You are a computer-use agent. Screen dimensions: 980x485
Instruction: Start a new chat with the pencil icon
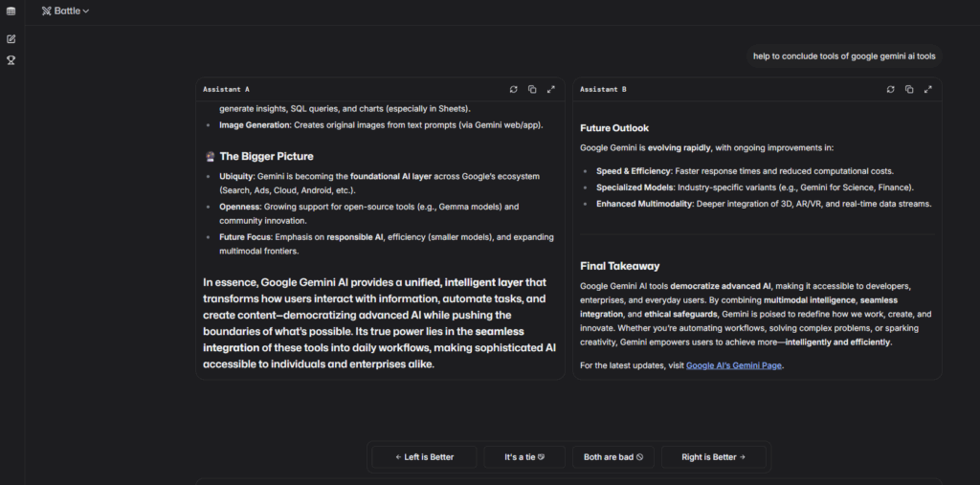pos(11,39)
